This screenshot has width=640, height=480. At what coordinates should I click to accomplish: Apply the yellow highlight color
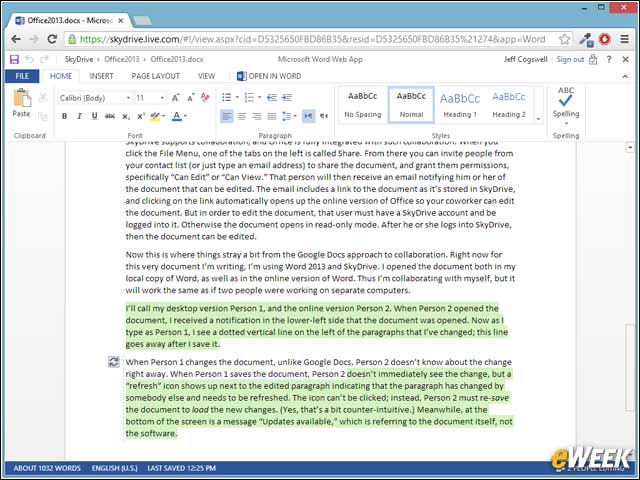point(155,116)
